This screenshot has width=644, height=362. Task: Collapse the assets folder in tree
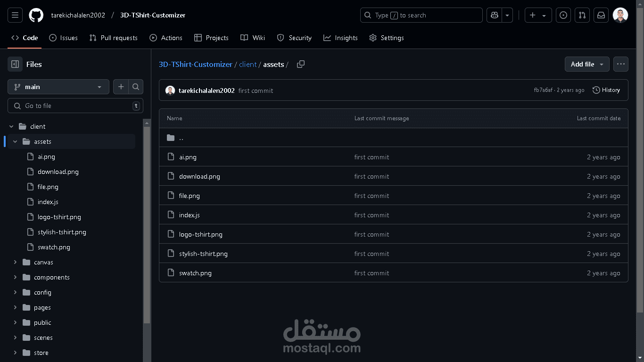[15, 141]
